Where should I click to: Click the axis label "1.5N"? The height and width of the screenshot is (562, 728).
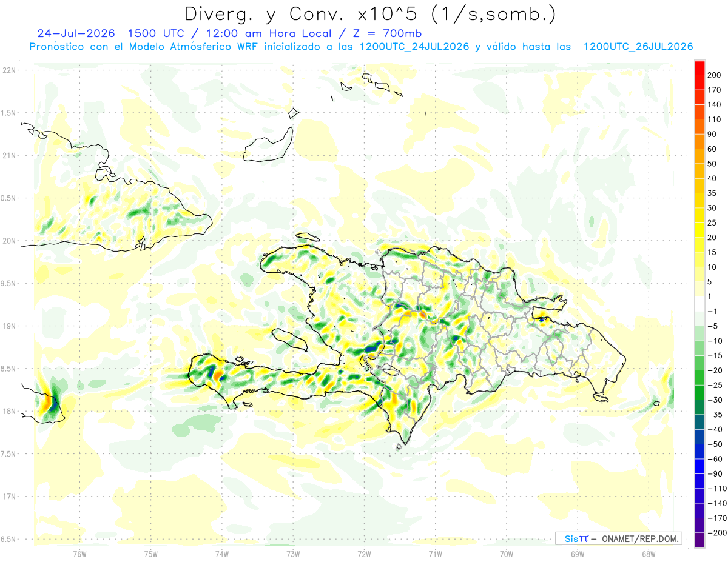9,113
